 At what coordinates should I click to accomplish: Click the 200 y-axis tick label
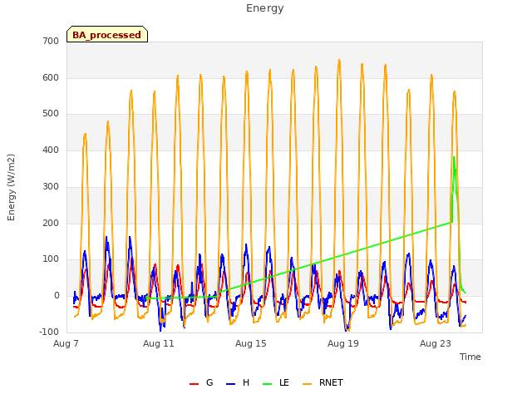click(x=51, y=223)
